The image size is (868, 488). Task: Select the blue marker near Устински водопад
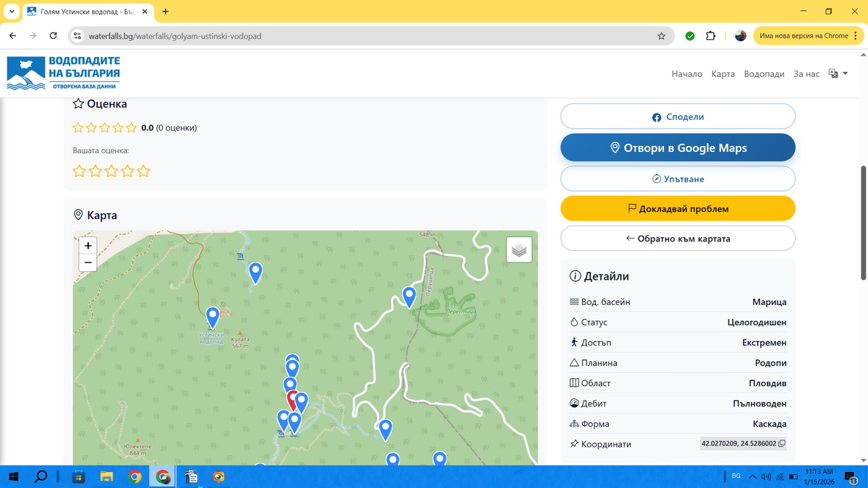(x=213, y=316)
